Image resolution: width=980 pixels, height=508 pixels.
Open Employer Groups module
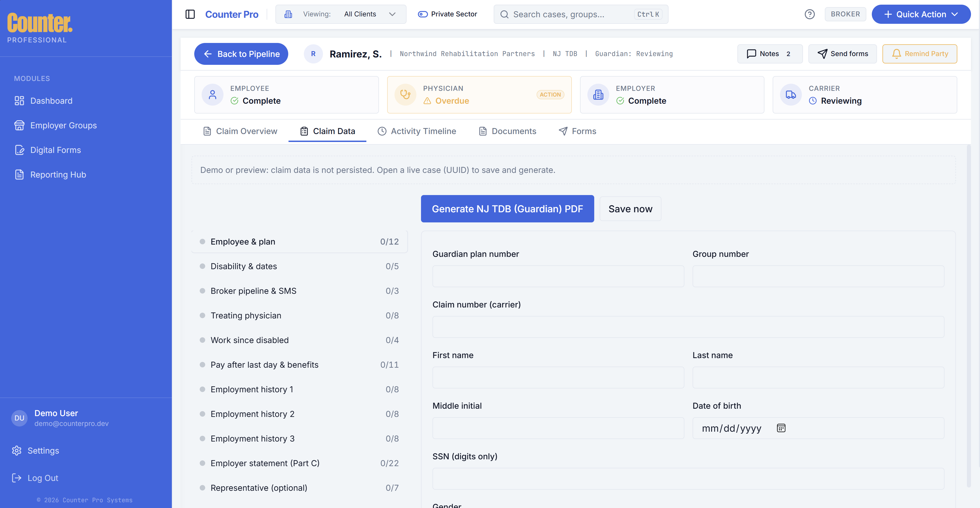(63, 125)
